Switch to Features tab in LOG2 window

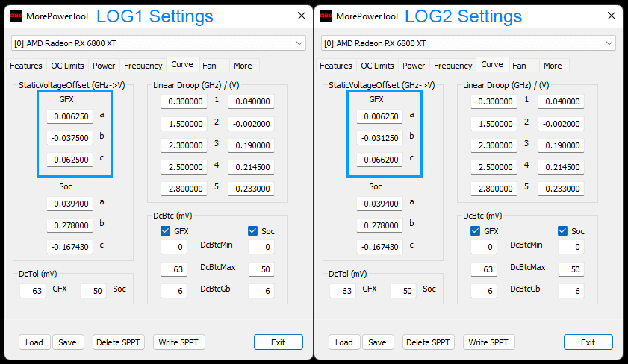[336, 66]
